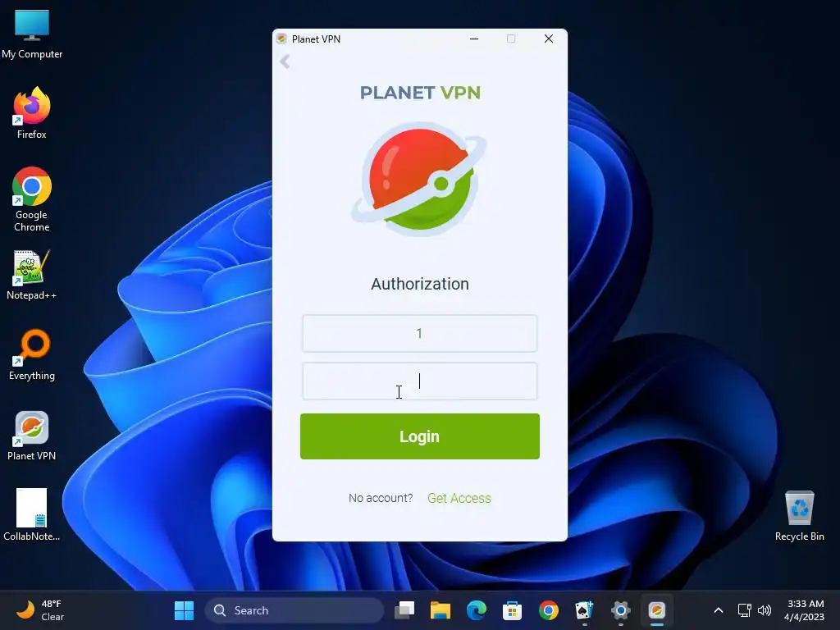The width and height of the screenshot is (840, 630).
Task: Open the Get Access link
Action: (x=459, y=498)
